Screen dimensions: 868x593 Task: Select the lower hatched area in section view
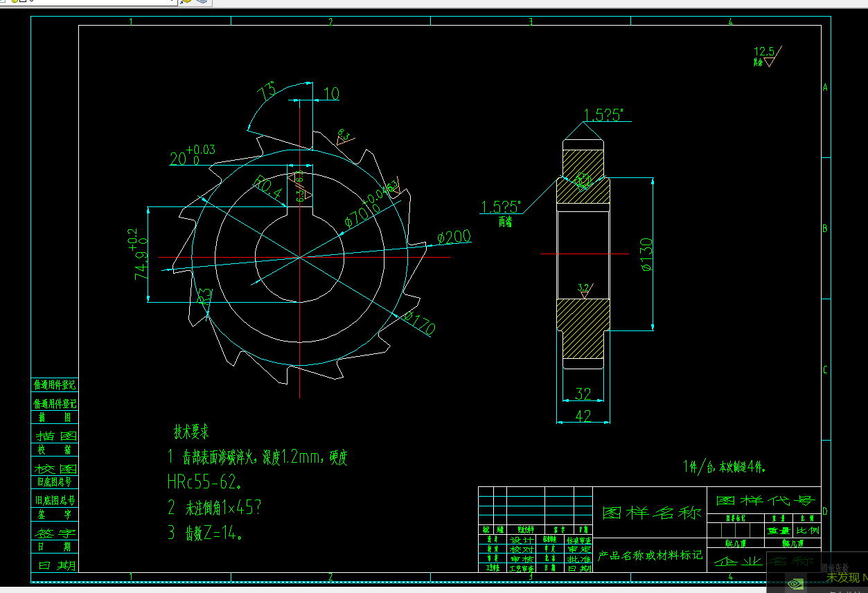click(583, 328)
